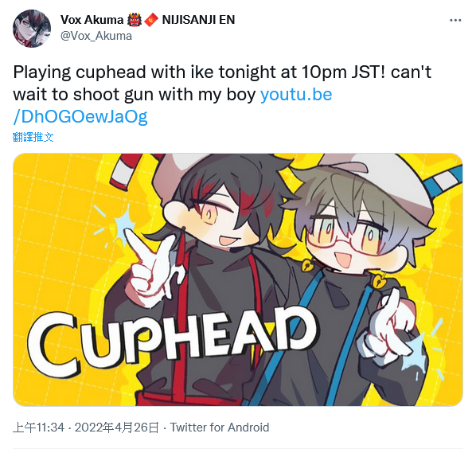Open the Vox Akuma display name
The height and width of the screenshot is (449, 476).
coord(92,20)
